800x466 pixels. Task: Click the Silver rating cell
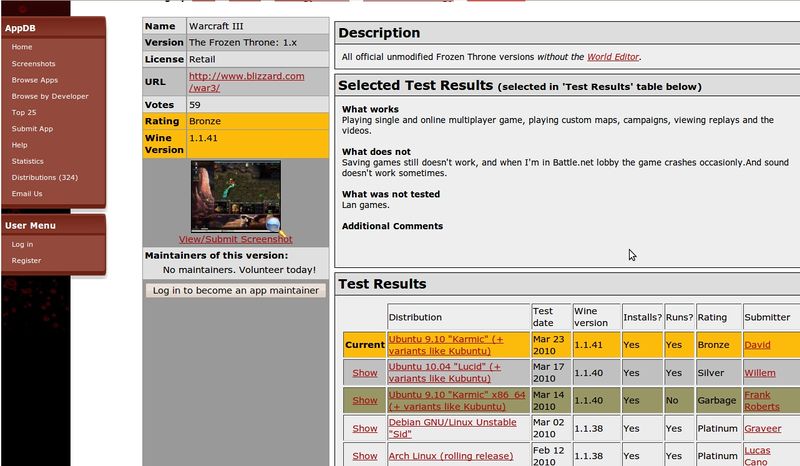click(x=718, y=373)
